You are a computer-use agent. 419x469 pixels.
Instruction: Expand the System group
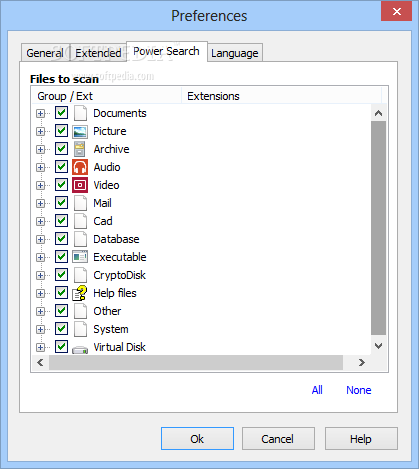coord(40,330)
